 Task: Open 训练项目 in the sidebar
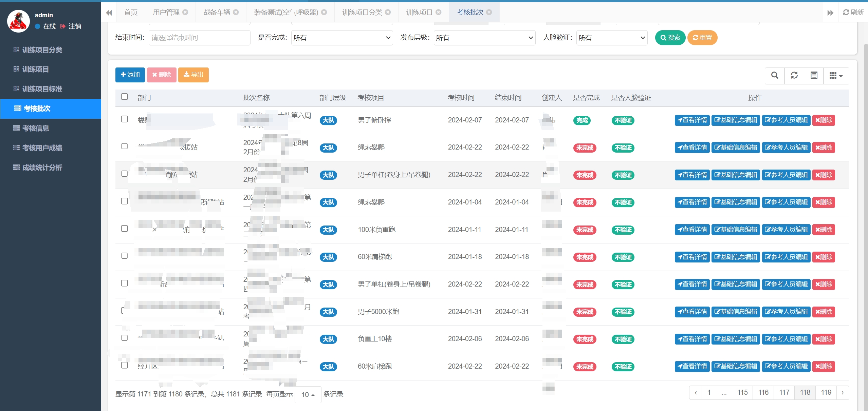coord(51,70)
